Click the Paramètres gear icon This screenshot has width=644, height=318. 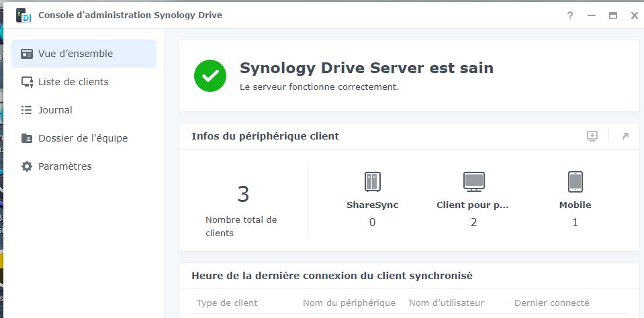pyautogui.click(x=27, y=166)
